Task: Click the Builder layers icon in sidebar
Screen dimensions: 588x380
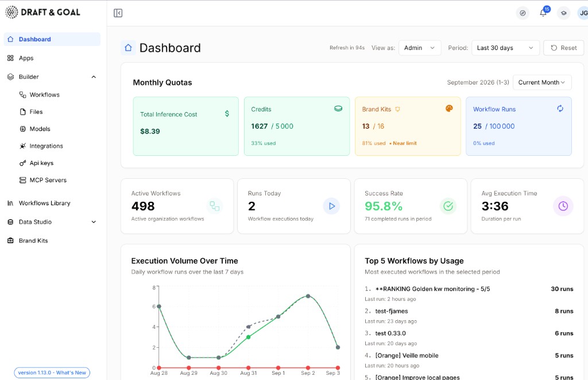Action: [x=10, y=77]
